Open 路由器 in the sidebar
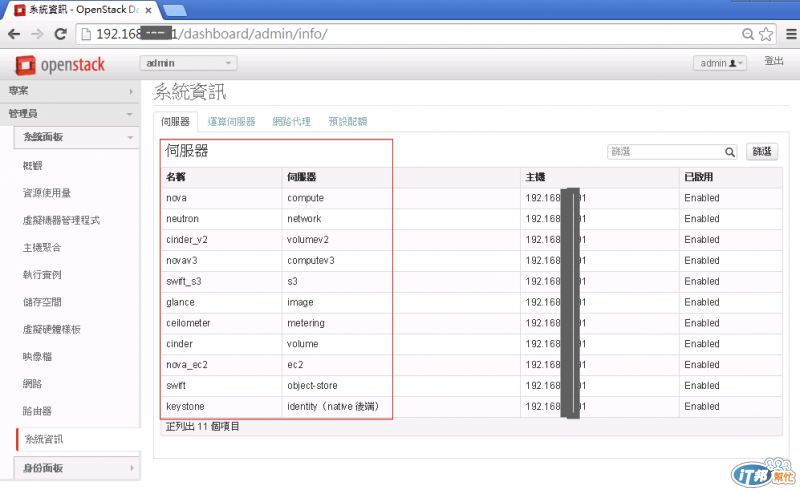The width and height of the screenshot is (800, 494). point(37,411)
